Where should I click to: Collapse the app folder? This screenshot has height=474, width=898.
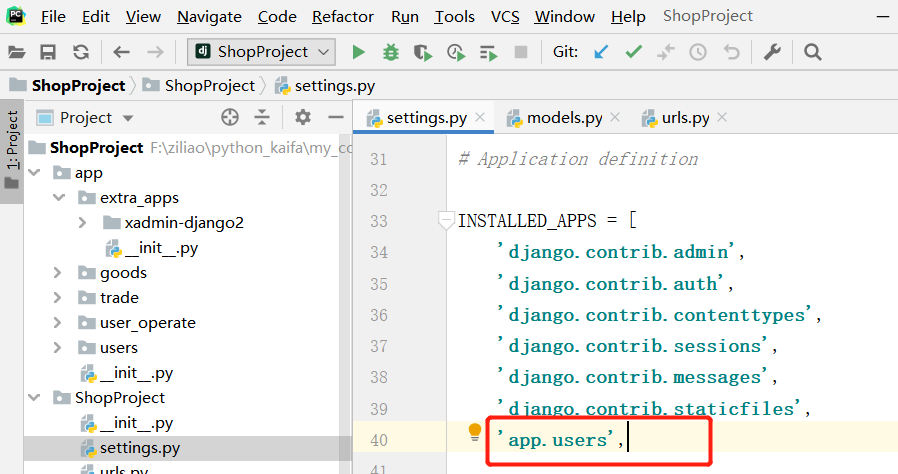coord(34,172)
